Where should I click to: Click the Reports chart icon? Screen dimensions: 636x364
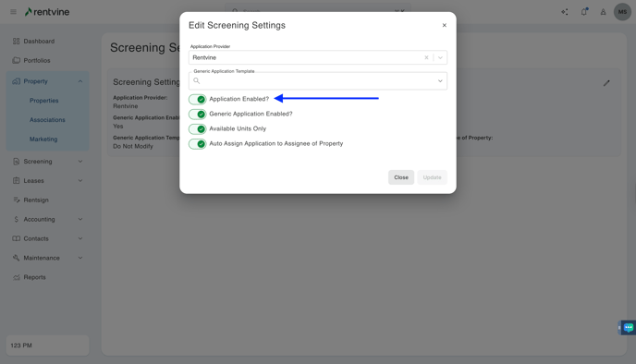click(17, 277)
